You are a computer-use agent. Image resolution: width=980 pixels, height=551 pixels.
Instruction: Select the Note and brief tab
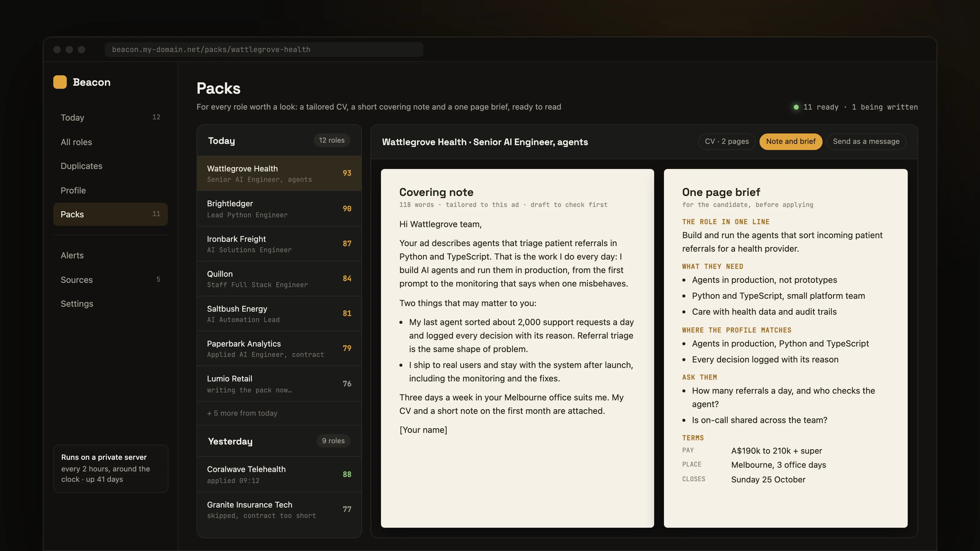[x=790, y=141]
